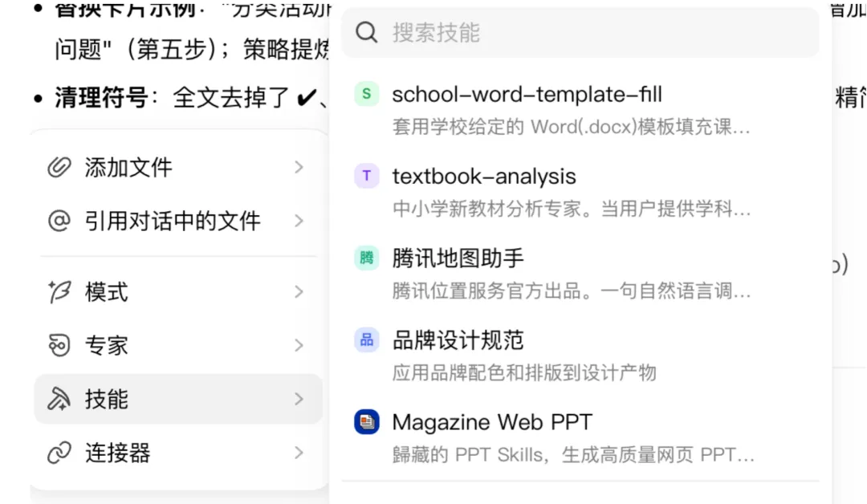Open the 连接器 menu entry
This screenshot has width=867, height=504.
click(178, 453)
